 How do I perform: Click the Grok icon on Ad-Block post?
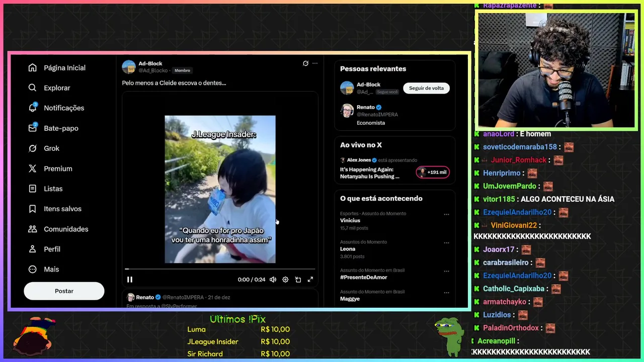(x=305, y=63)
